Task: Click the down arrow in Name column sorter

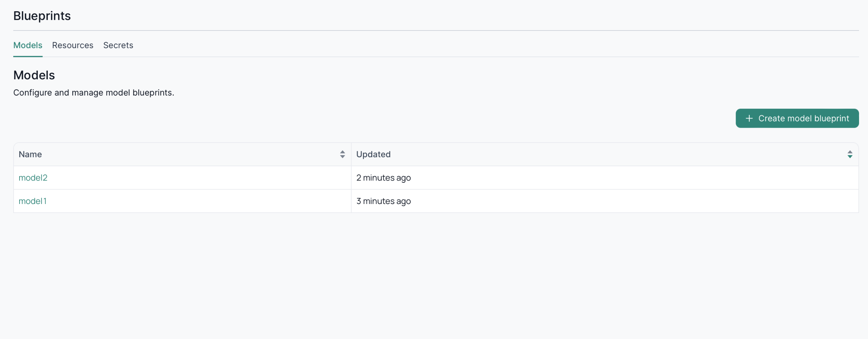Action: coord(342,157)
